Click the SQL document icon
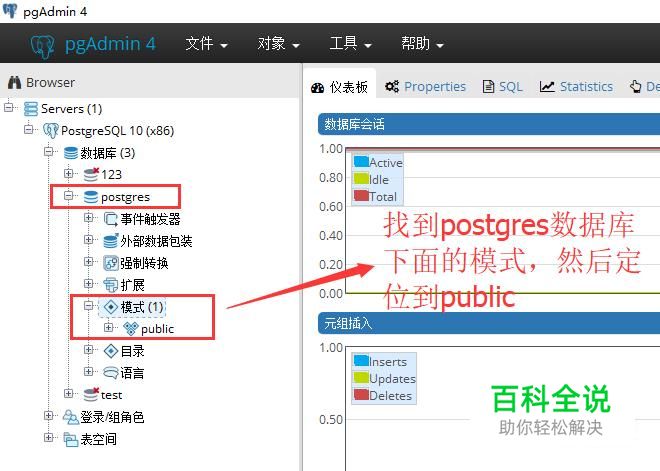The image size is (660, 471). click(x=488, y=86)
